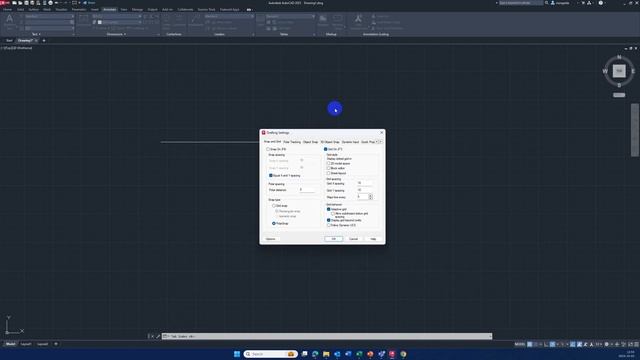Uncheck the Adaptive grid checkbox
The height and width of the screenshot is (360, 640).
329,209
